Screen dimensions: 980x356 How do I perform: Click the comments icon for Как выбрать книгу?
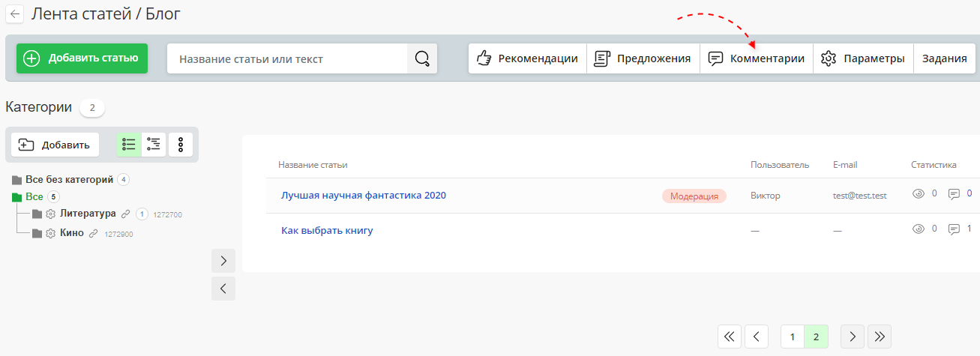[954, 229]
